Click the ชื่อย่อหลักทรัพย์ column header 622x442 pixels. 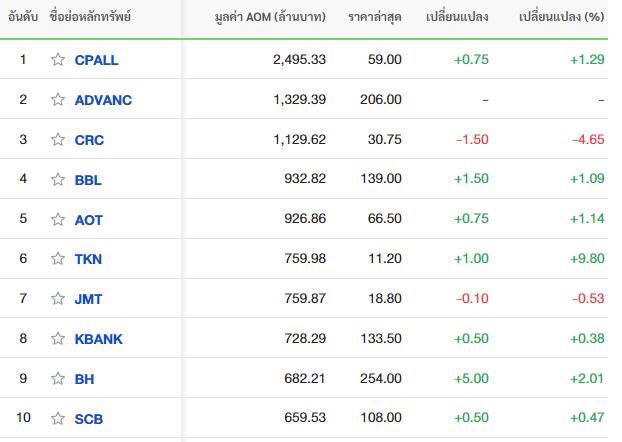pyautogui.click(x=90, y=17)
